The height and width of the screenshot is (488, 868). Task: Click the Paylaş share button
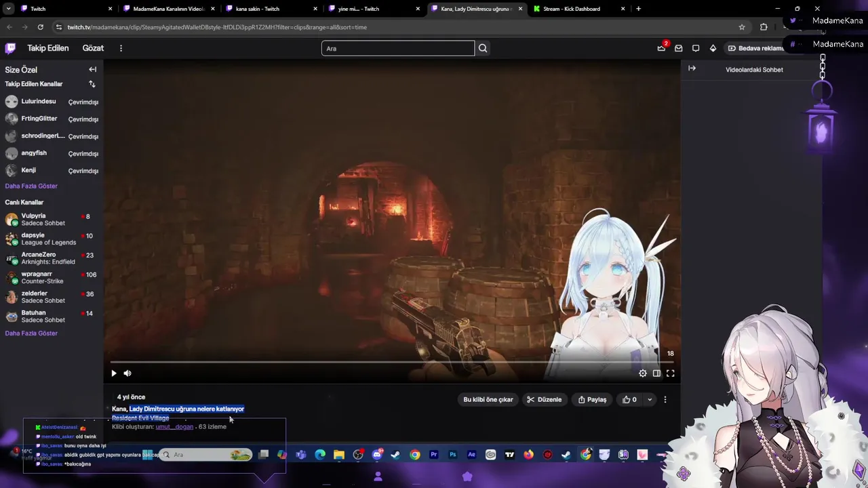click(x=592, y=400)
